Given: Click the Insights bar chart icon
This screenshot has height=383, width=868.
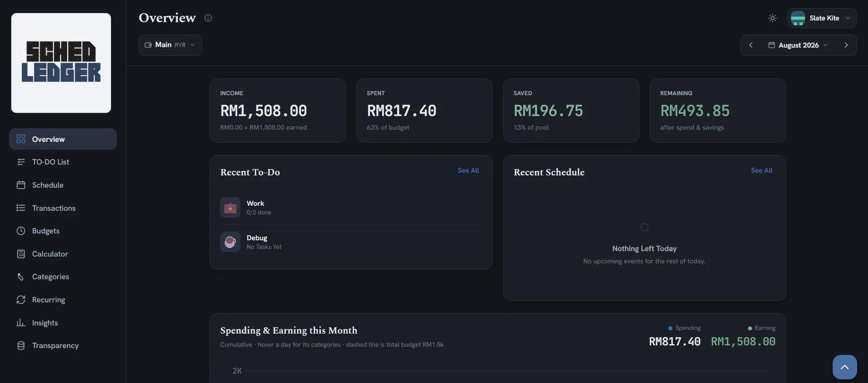Looking at the screenshot, I should [x=21, y=323].
